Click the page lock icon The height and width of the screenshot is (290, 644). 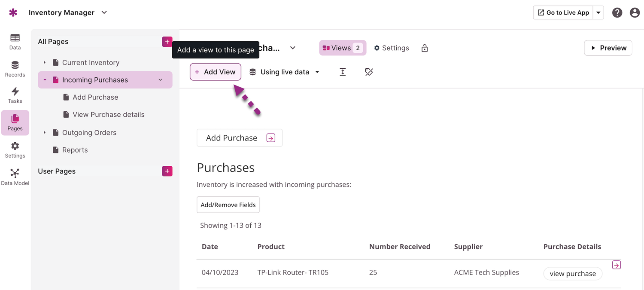pos(425,48)
